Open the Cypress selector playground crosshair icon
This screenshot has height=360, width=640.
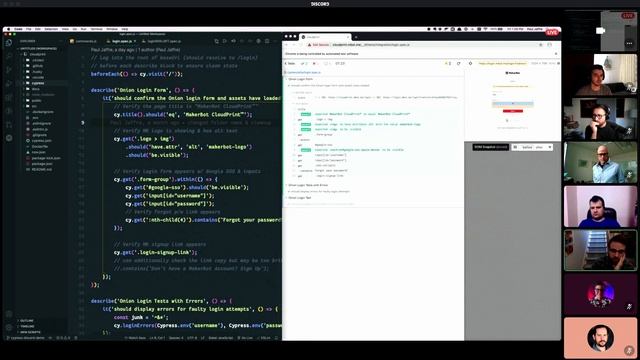pyautogui.click(x=470, y=64)
